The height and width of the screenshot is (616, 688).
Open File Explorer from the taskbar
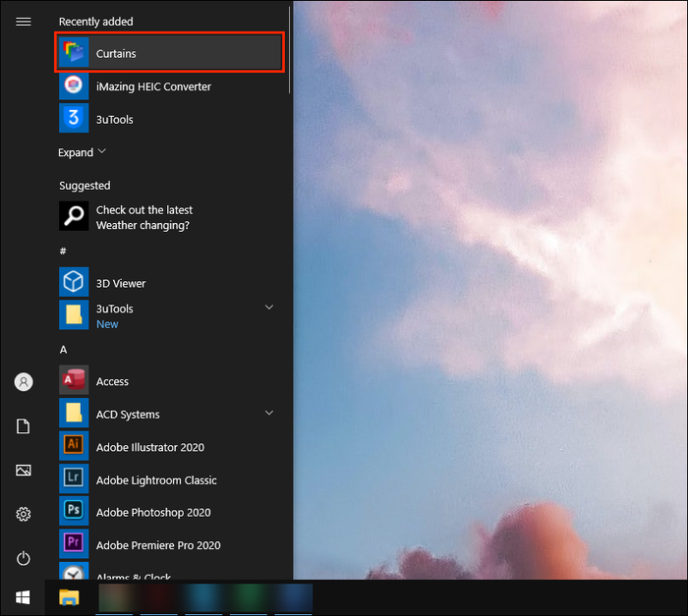70,597
